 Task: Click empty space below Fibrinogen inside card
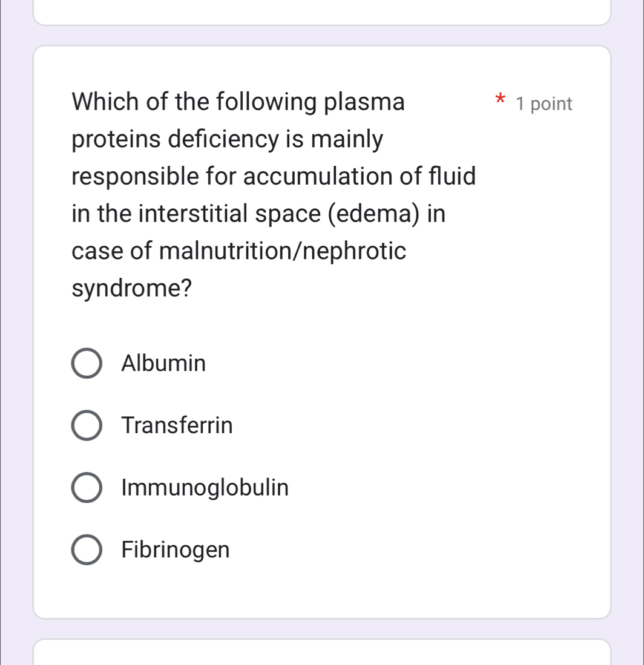[x=321, y=590]
